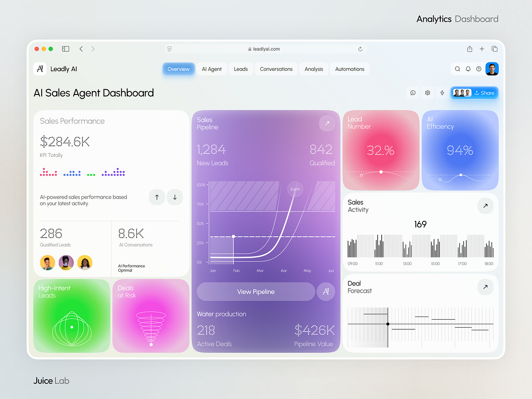Open dashboard settings gear icon
Screen dimensions: 532x399
[427, 93]
